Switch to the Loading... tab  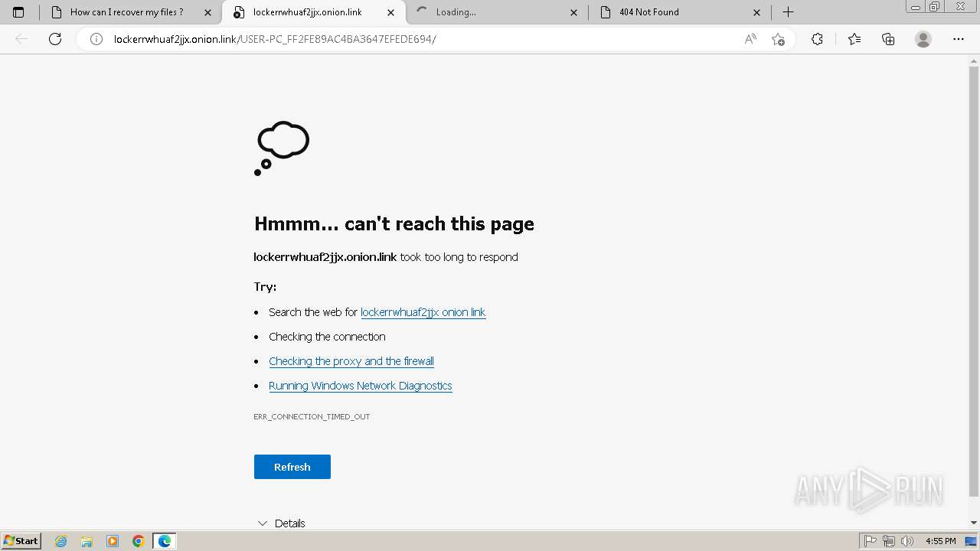click(498, 12)
